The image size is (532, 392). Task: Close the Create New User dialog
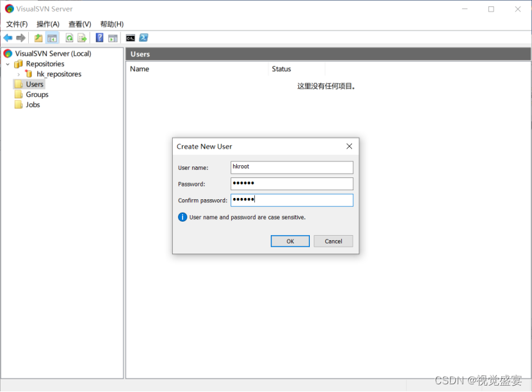click(x=349, y=146)
